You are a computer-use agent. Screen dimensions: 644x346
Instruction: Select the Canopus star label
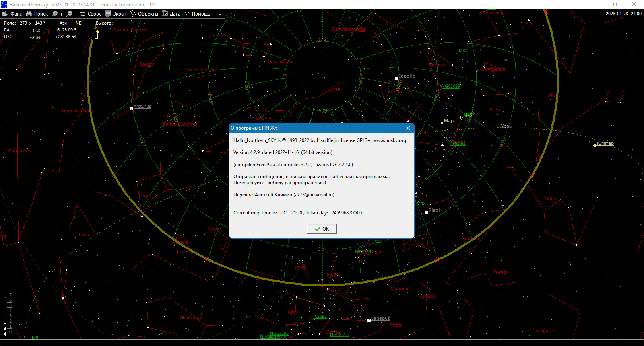click(380, 318)
